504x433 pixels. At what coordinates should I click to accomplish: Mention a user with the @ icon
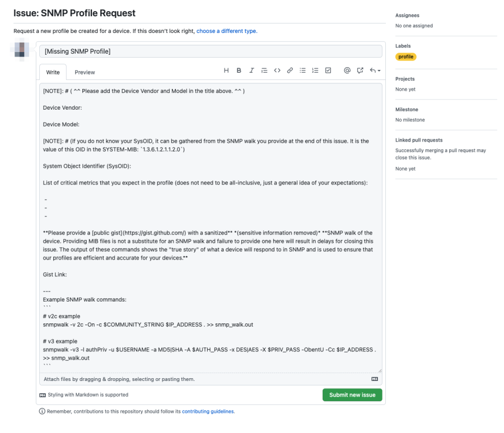(x=347, y=70)
